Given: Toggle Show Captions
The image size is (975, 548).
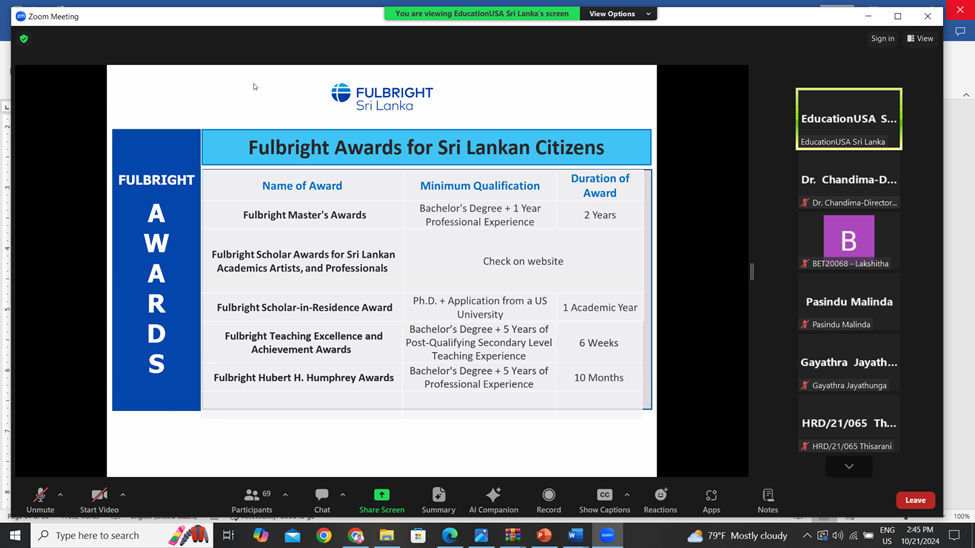Looking at the screenshot, I should point(604,500).
